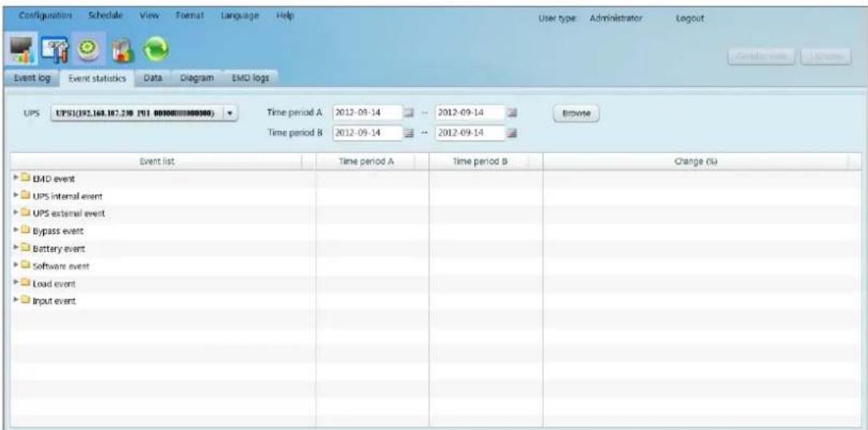Click the "Administrator" user type text
Screen dimensions: 868x430
click(x=616, y=18)
